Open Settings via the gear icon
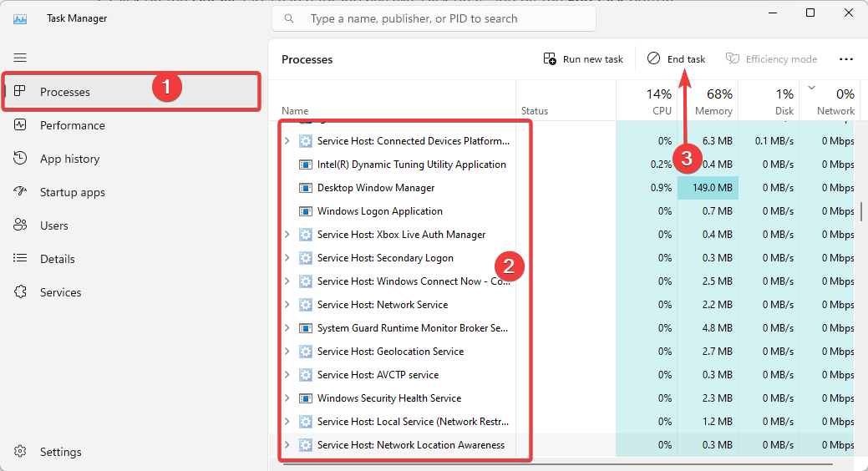 point(21,452)
